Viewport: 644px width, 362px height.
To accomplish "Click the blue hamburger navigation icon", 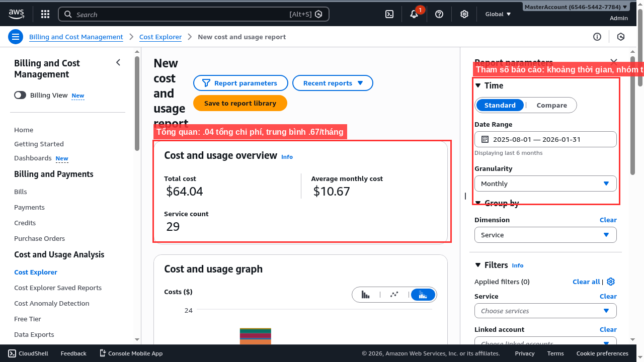I will 16,37.
